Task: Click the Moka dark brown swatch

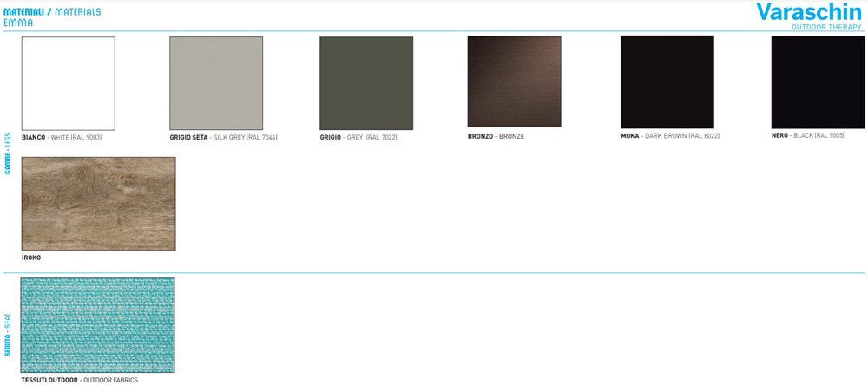Action: pyautogui.click(x=667, y=82)
